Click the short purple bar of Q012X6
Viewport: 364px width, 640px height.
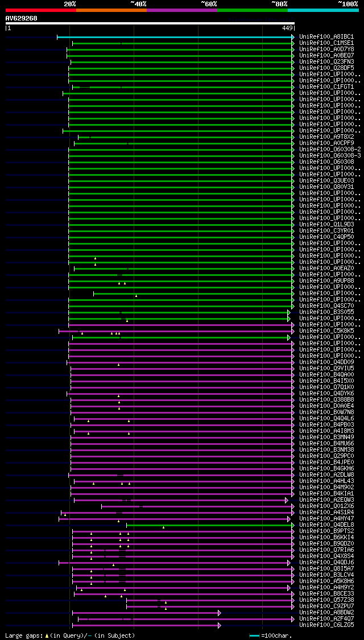point(198,506)
